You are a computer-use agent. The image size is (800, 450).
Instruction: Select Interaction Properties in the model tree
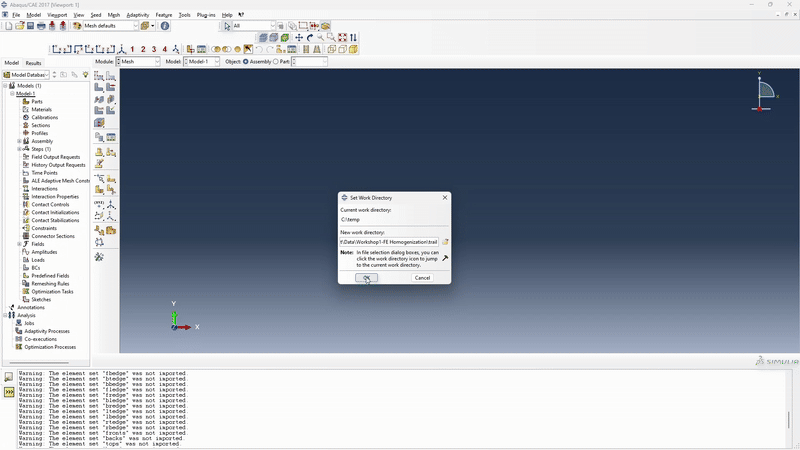[55, 196]
